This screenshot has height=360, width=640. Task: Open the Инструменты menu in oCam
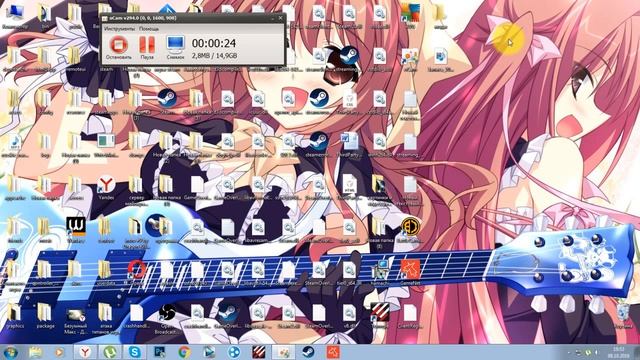coord(119,29)
